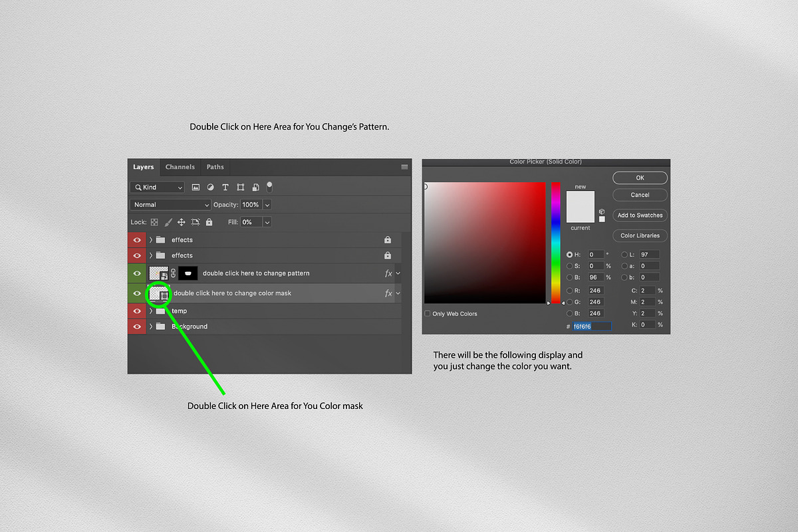Click the web-safe color cube warning icon

(x=602, y=211)
